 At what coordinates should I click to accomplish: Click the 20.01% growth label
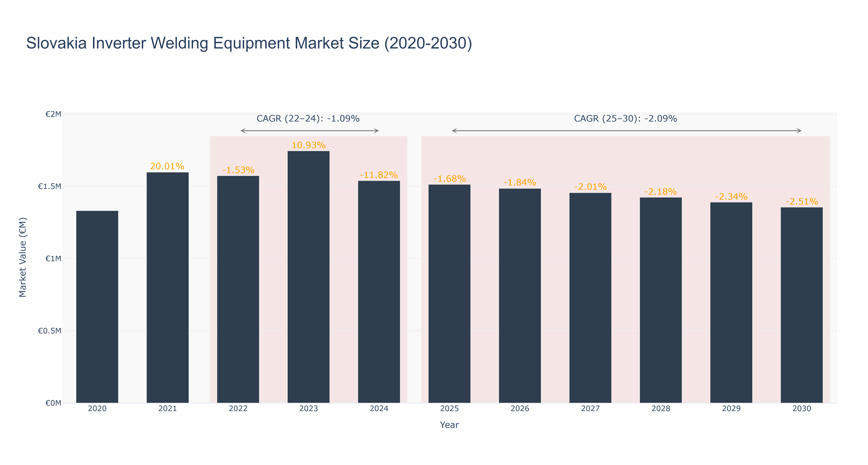[x=167, y=166]
